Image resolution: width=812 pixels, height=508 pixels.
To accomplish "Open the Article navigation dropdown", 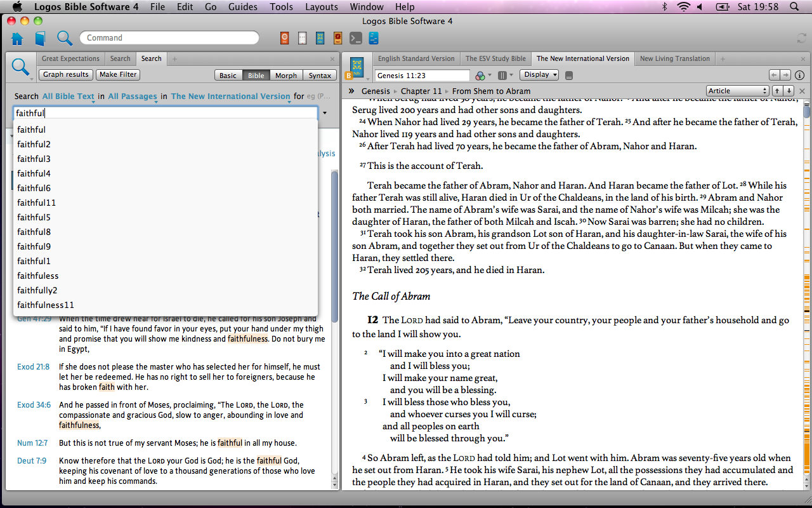I will coord(738,91).
